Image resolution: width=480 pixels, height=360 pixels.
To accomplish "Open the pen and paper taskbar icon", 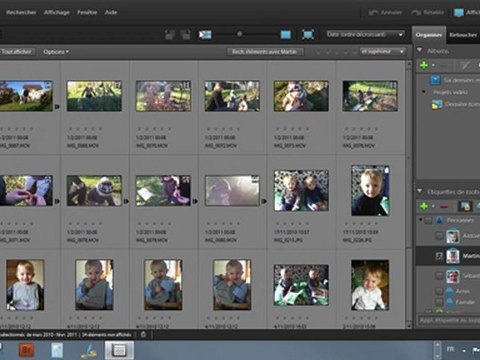I will tap(89, 351).
